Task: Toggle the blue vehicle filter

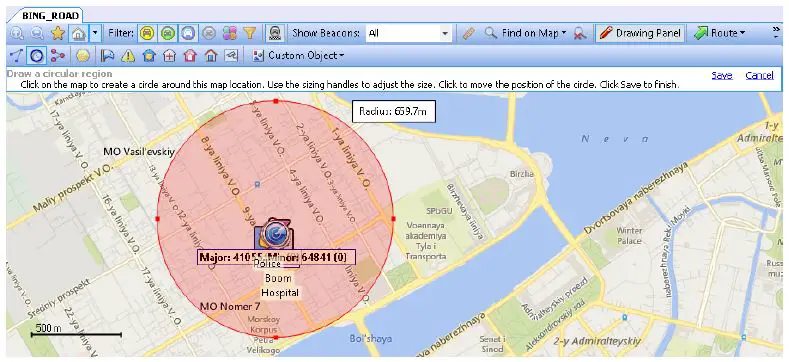Action: 188,34
